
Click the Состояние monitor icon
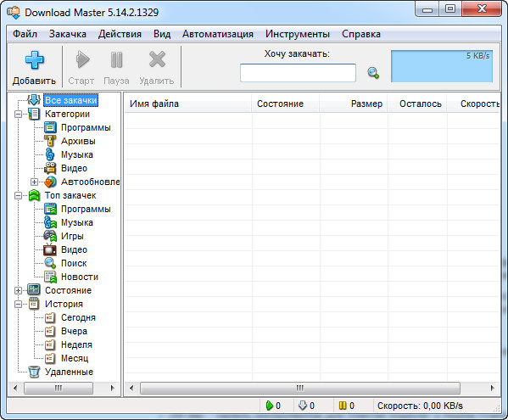click(x=34, y=290)
